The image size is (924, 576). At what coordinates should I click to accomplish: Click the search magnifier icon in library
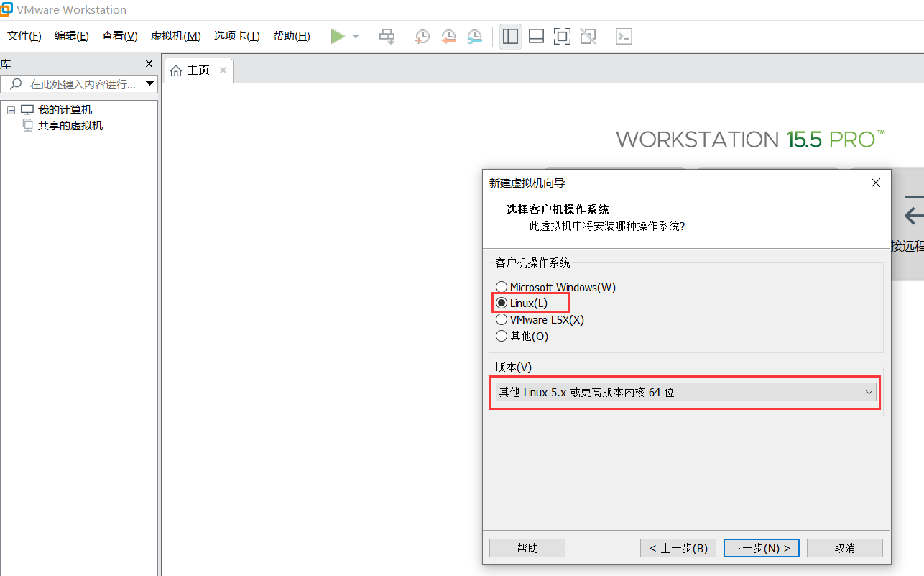click(x=16, y=84)
